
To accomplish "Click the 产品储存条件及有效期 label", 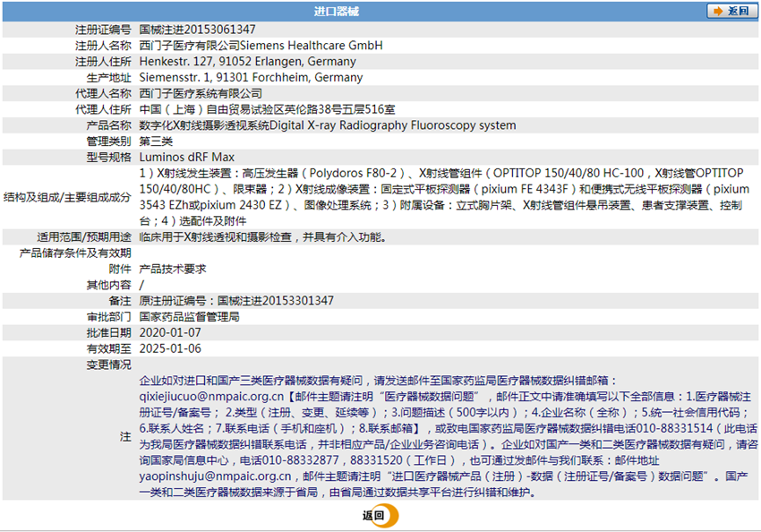I will pyautogui.click(x=74, y=253).
